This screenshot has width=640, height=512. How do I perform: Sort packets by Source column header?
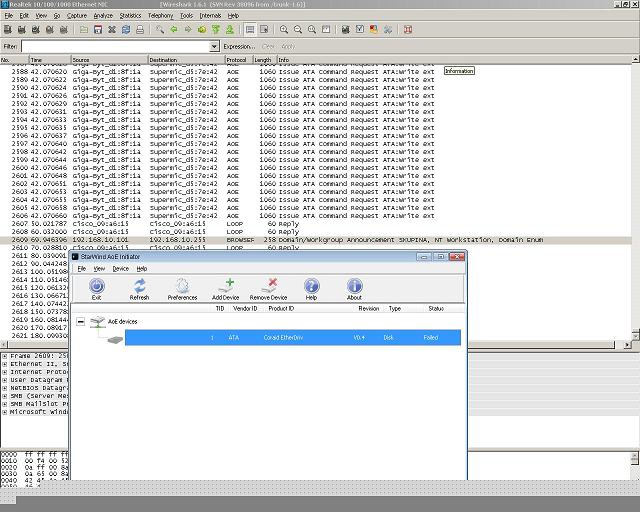[109, 60]
